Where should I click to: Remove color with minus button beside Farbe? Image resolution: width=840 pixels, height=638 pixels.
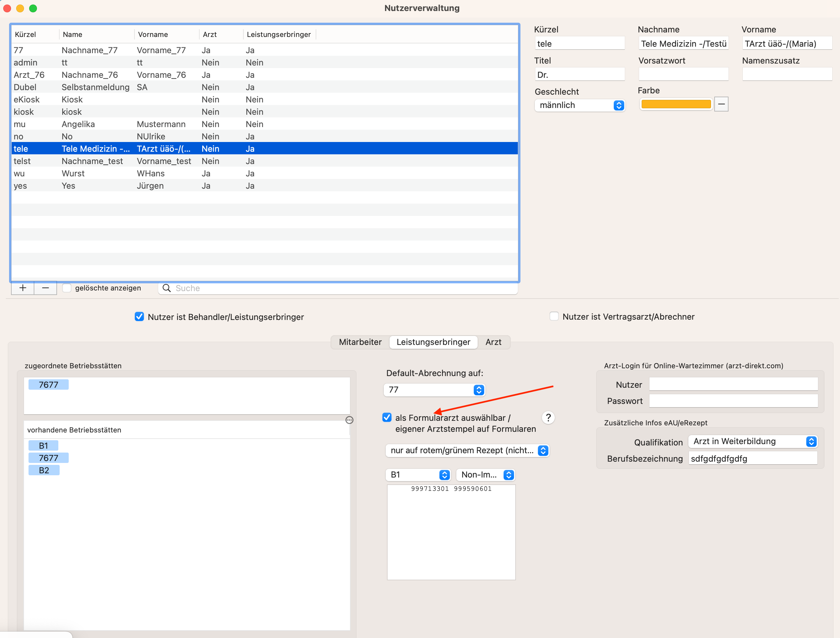tap(721, 104)
